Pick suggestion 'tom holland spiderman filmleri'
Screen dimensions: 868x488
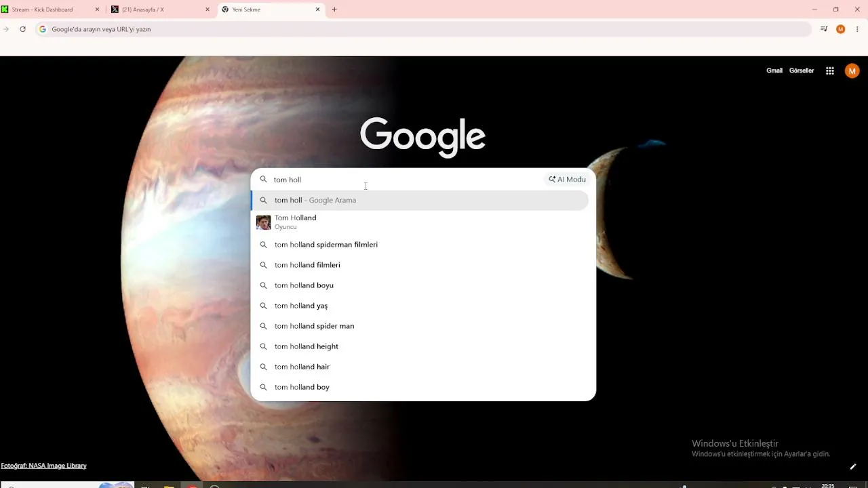point(420,245)
